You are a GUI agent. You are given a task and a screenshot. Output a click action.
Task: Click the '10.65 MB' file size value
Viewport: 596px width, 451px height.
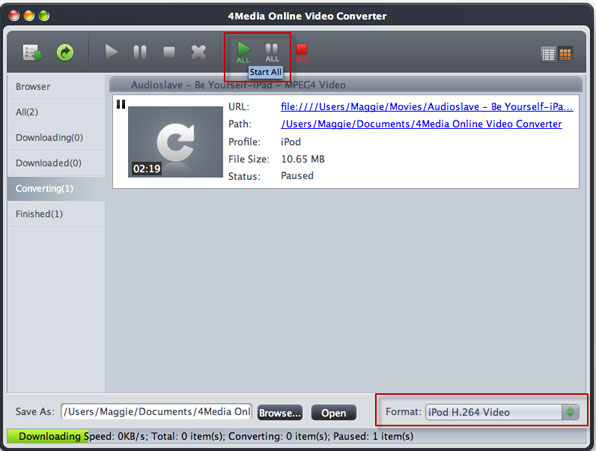coord(303,159)
